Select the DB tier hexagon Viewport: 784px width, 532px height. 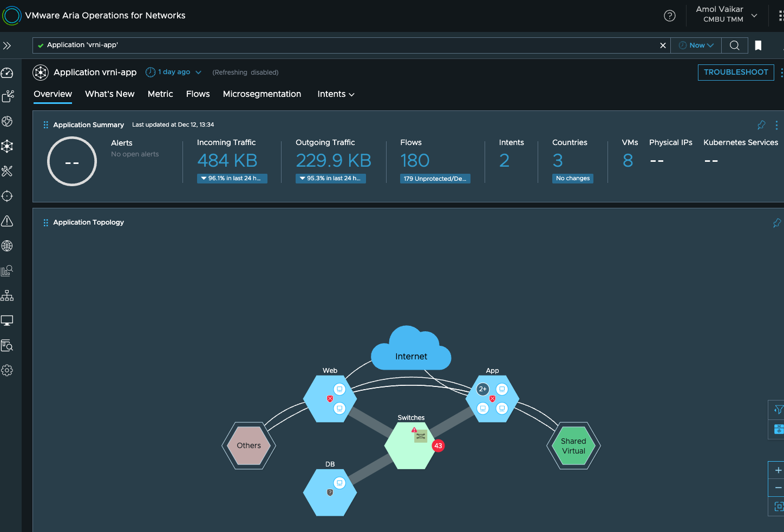coord(330,492)
